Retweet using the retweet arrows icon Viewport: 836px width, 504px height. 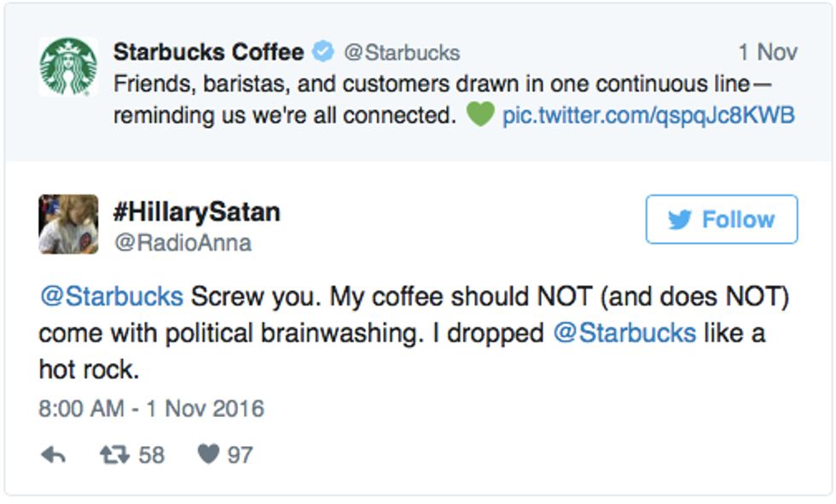point(113,455)
